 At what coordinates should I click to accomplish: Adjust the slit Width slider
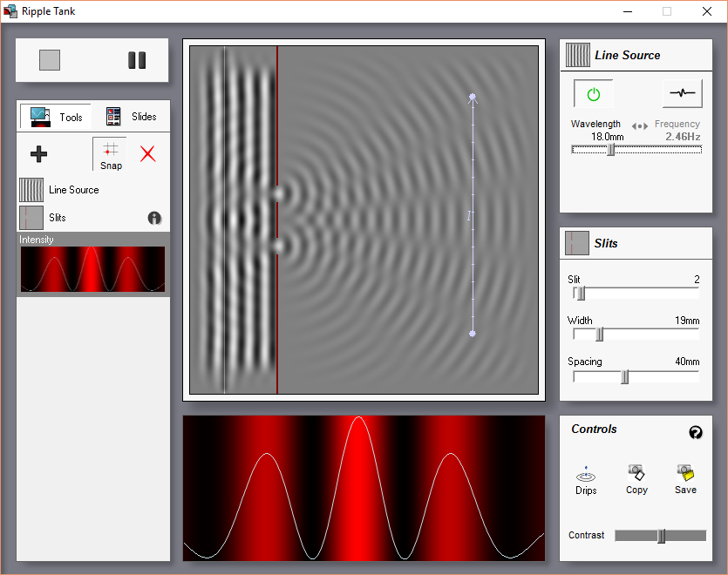tap(599, 335)
